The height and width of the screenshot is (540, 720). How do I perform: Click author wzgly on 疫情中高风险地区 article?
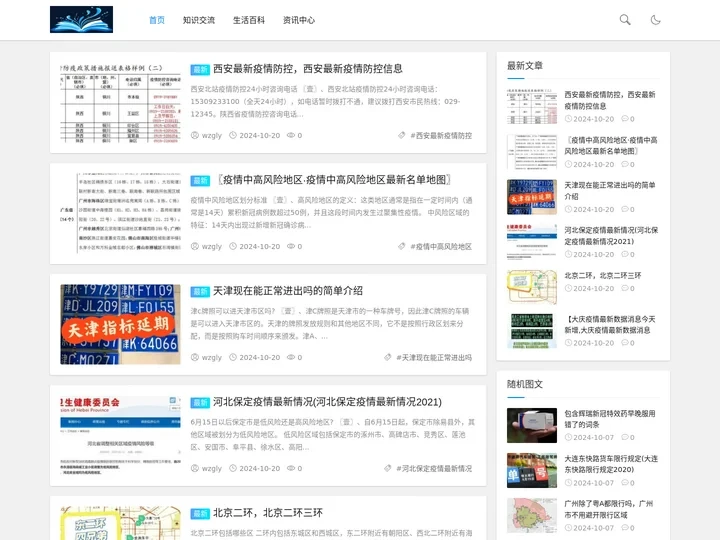click(212, 247)
